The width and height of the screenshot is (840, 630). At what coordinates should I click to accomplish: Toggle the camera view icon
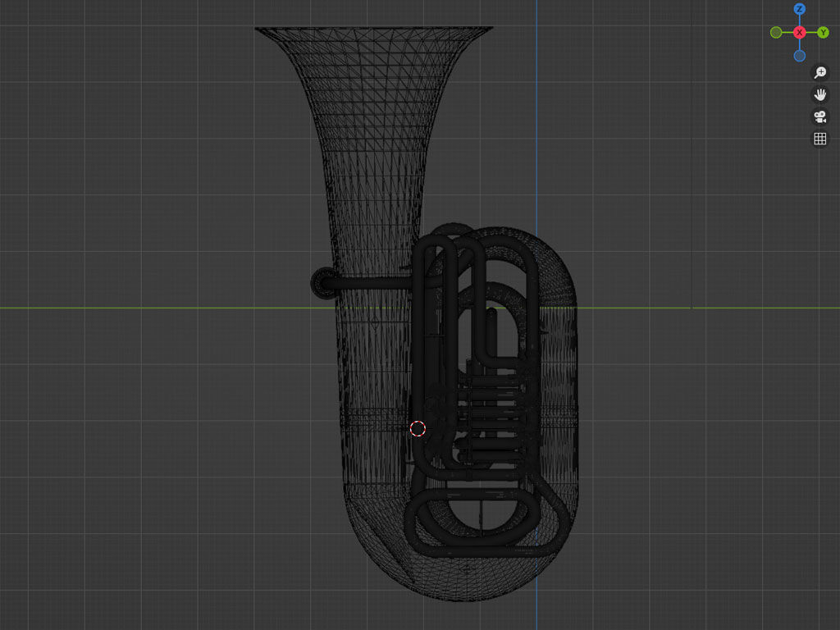[x=820, y=116]
